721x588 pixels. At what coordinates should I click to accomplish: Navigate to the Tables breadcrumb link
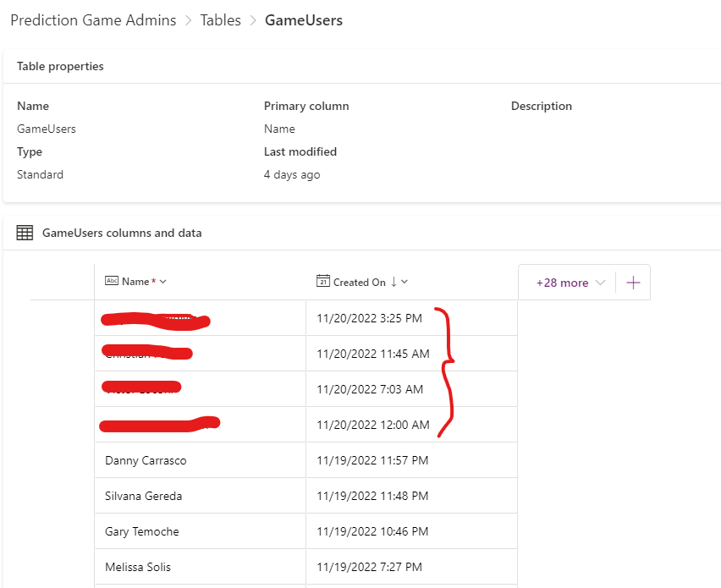pyautogui.click(x=221, y=19)
